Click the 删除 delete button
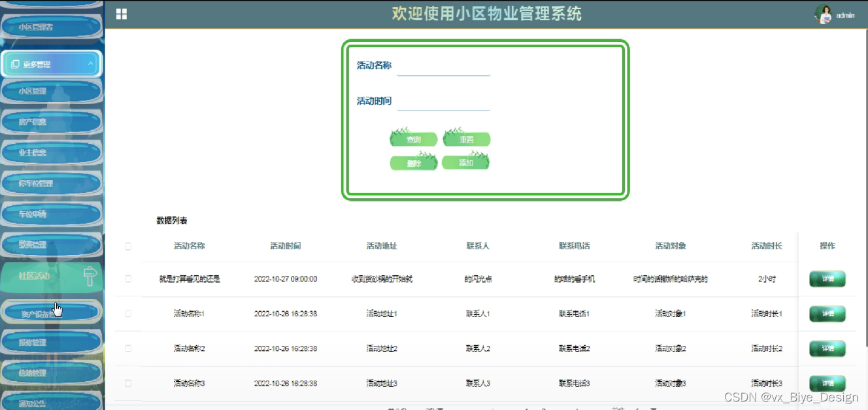This screenshot has width=868, height=410. [x=414, y=163]
